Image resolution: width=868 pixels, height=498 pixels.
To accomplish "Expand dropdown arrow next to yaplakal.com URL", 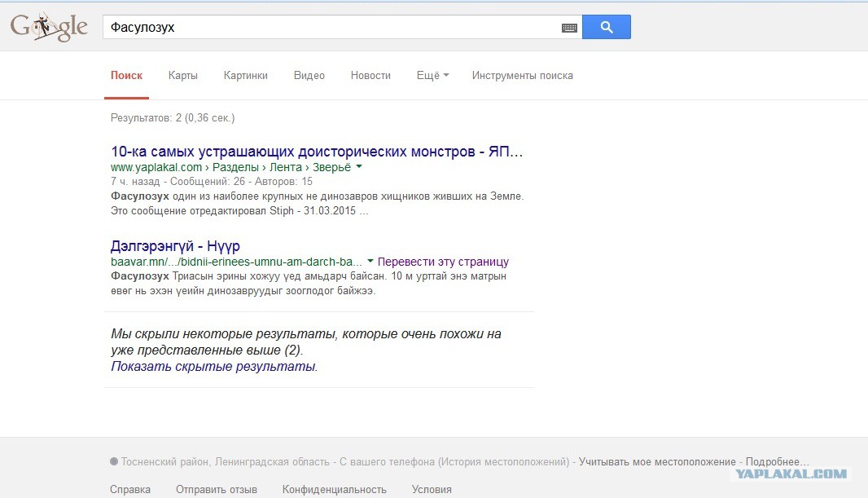I will pos(359,167).
